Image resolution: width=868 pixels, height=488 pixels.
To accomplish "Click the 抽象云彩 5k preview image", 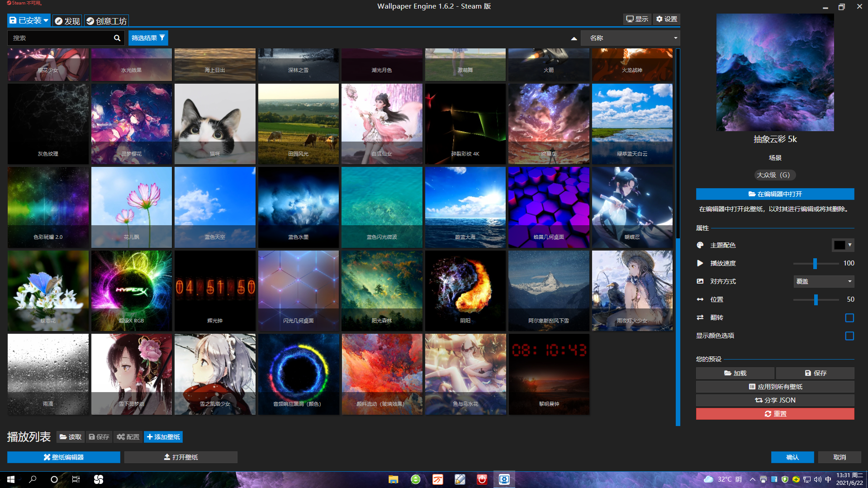I will pos(775,72).
